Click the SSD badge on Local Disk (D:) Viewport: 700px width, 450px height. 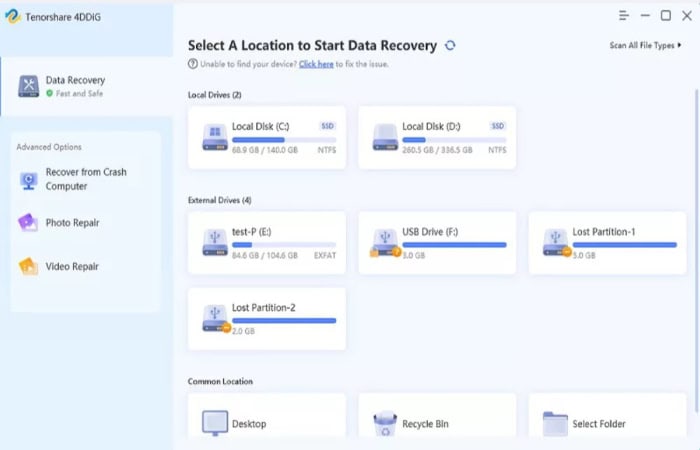coord(497,126)
